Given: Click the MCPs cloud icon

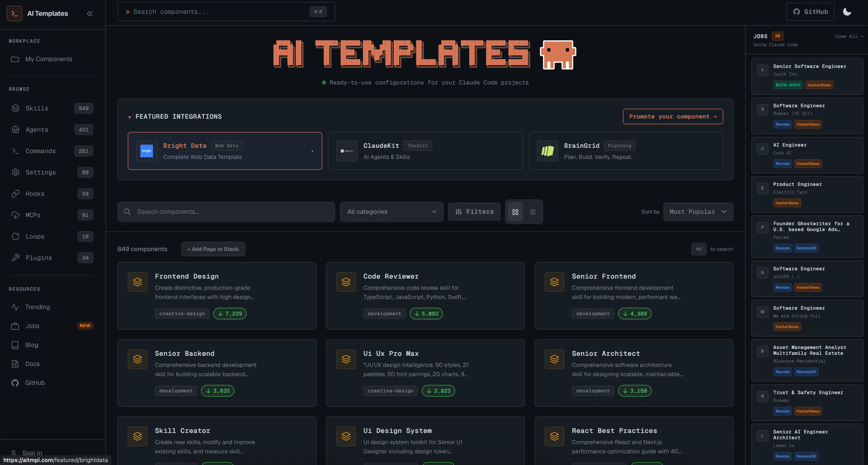Looking at the screenshot, I should [16, 215].
